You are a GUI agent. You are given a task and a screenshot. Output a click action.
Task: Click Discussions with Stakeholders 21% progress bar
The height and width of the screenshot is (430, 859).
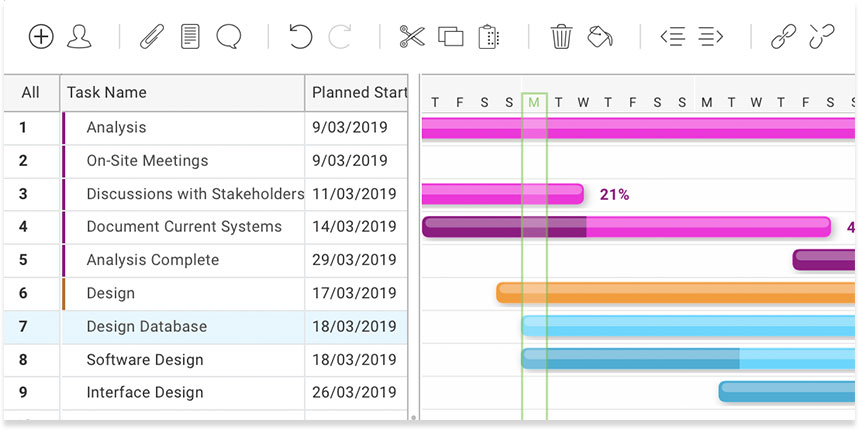(x=503, y=194)
